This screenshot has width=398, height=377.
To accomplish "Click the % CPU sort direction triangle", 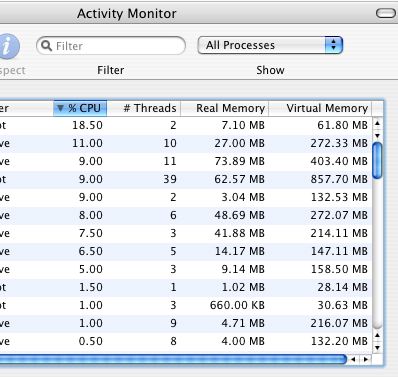I will (60, 108).
